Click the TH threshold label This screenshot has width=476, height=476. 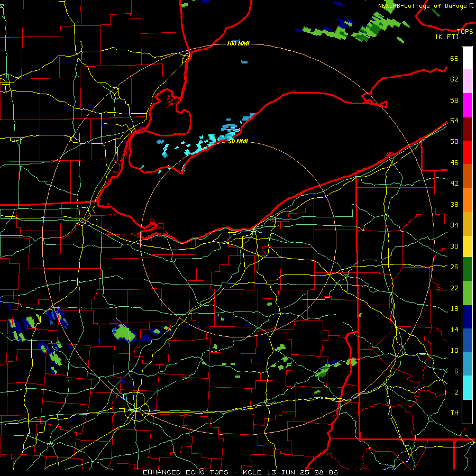click(454, 413)
